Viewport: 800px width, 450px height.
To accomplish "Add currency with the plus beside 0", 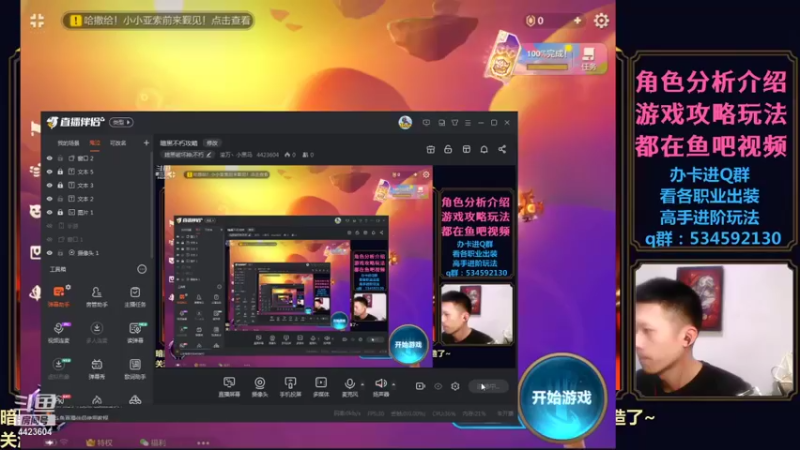I will pos(578,20).
